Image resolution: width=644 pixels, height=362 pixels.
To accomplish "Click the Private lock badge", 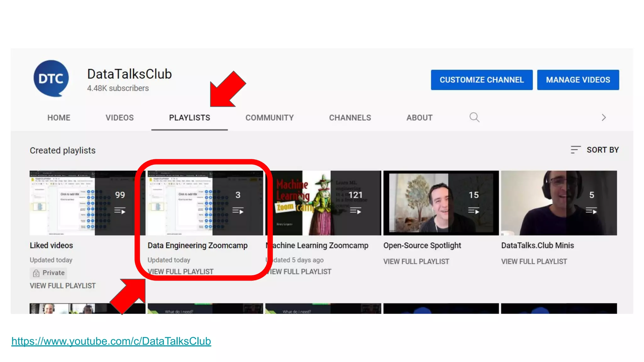I will pyautogui.click(x=49, y=273).
